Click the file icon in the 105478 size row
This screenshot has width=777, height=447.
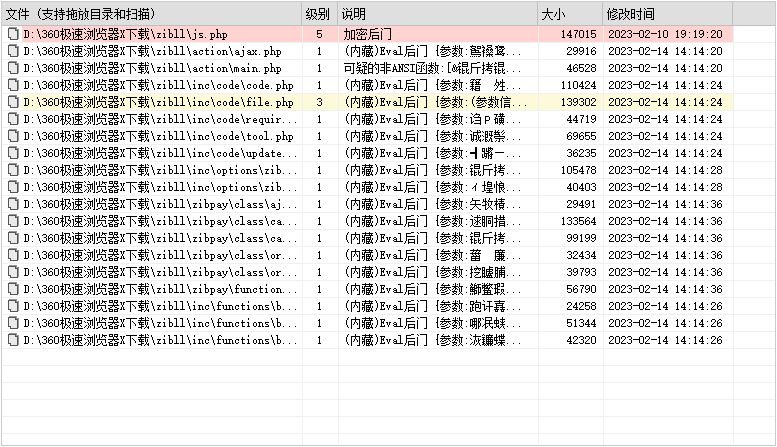[13, 170]
